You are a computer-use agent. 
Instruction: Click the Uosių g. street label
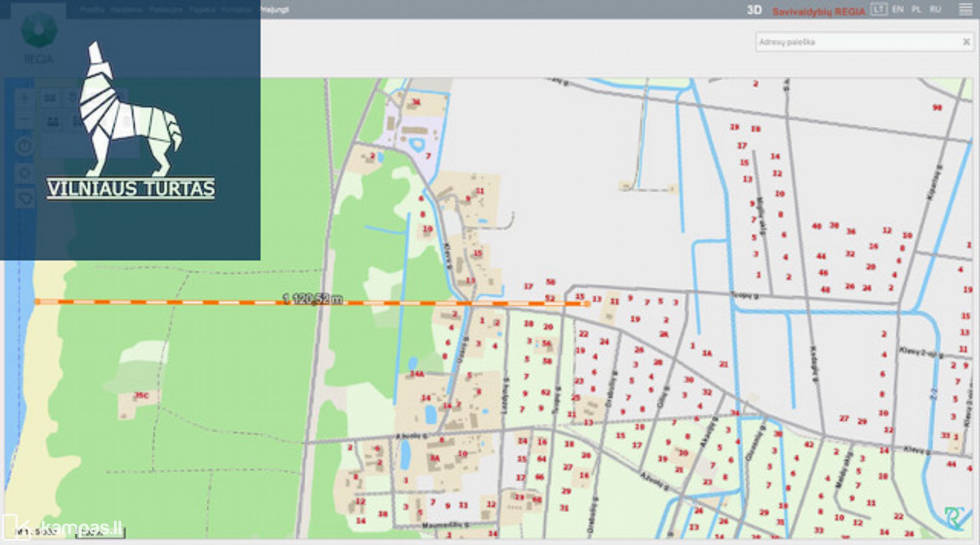(463, 350)
